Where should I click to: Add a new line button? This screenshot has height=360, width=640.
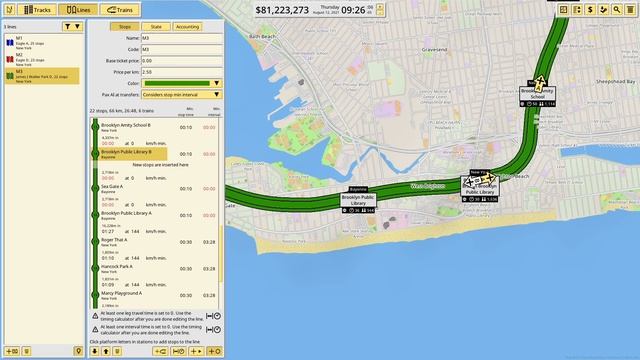pos(12,351)
